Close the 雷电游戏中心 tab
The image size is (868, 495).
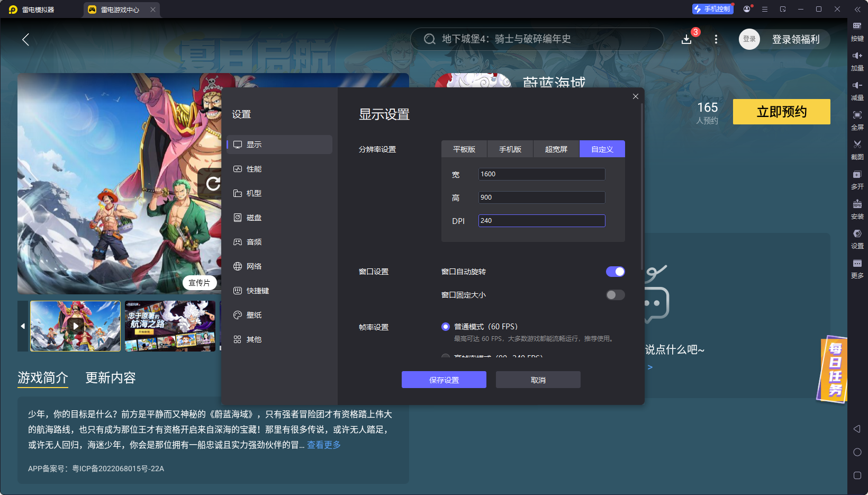(153, 10)
